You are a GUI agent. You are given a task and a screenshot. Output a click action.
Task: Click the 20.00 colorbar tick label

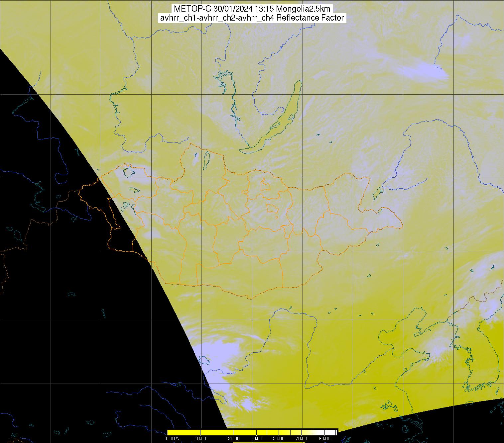[x=234, y=439]
